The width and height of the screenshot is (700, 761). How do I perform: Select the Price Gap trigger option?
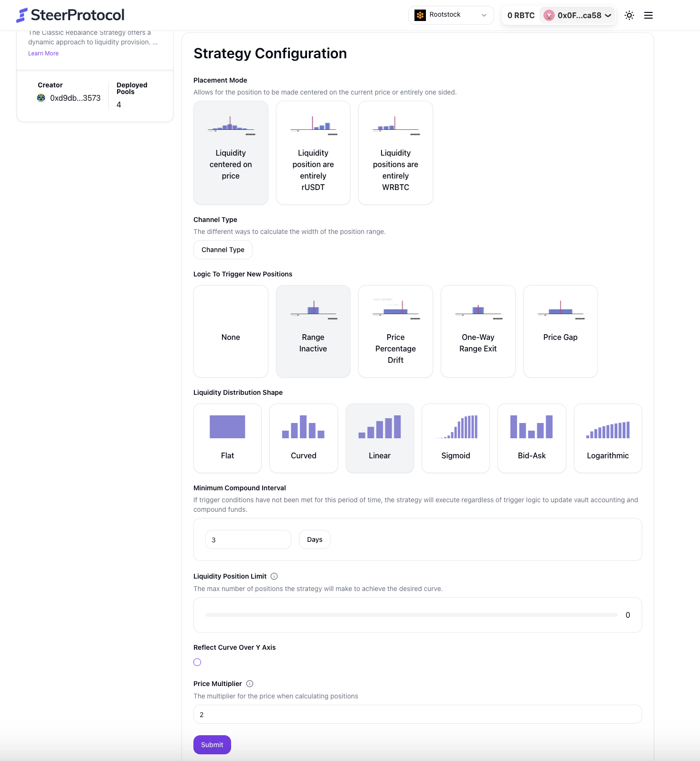[x=560, y=331]
